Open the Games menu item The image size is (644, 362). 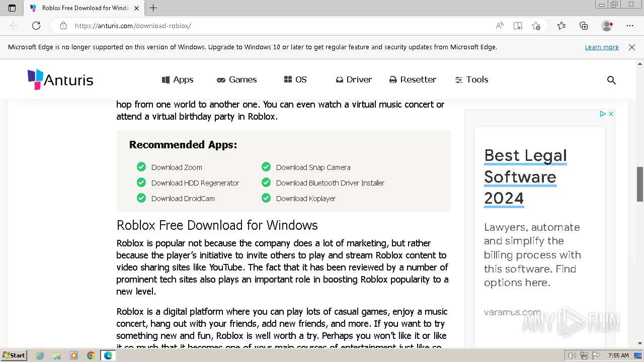pyautogui.click(x=237, y=79)
